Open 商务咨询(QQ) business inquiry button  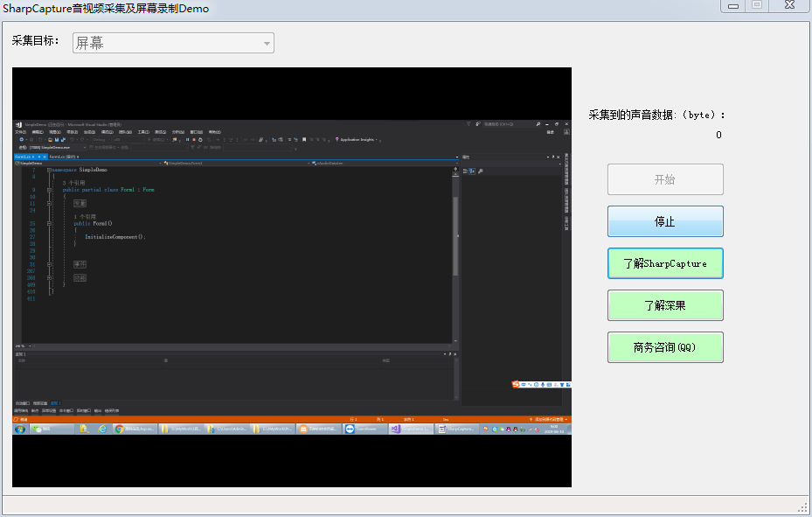click(665, 347)
